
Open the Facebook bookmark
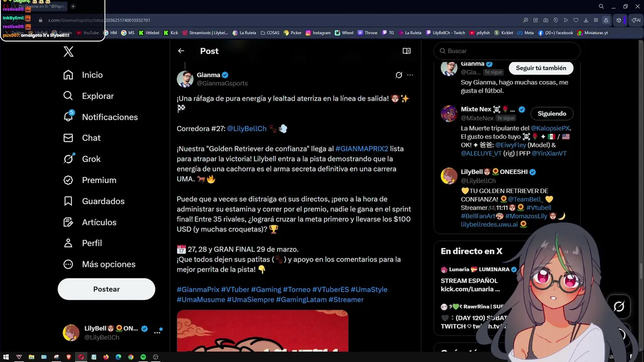(555, 33)
